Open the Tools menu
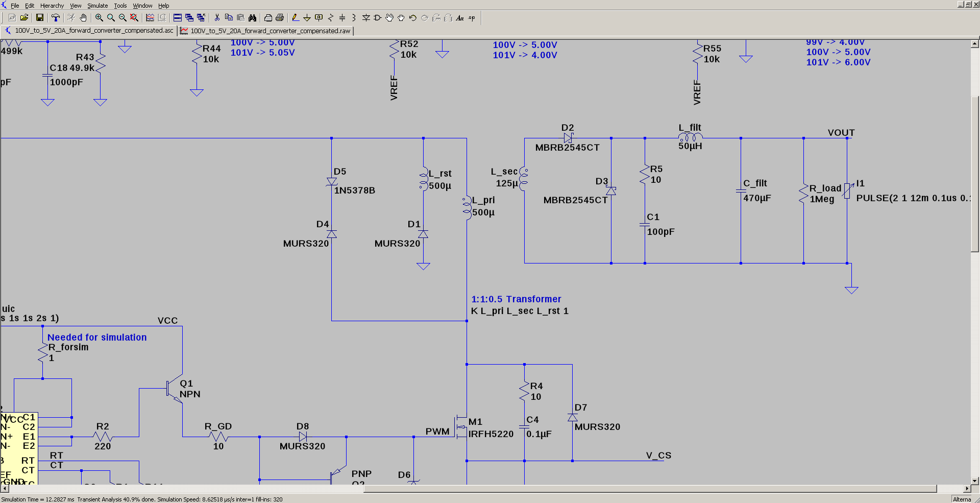 [x=120, y=6]
